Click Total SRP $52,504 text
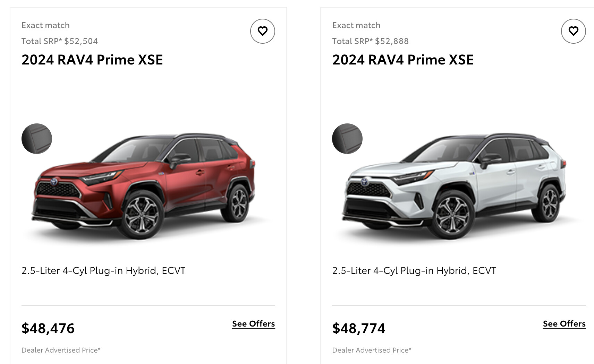Viewport: 594px width, 364px height. 60,41
